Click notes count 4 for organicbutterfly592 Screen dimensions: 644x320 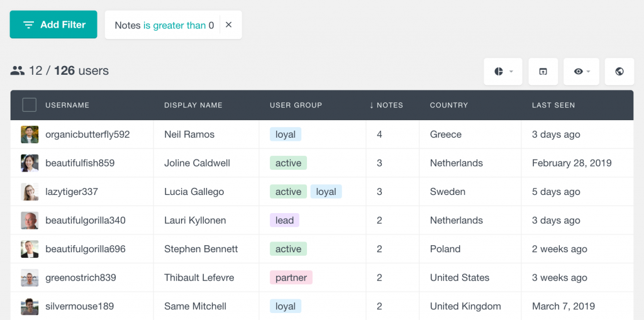pos(379,135)
